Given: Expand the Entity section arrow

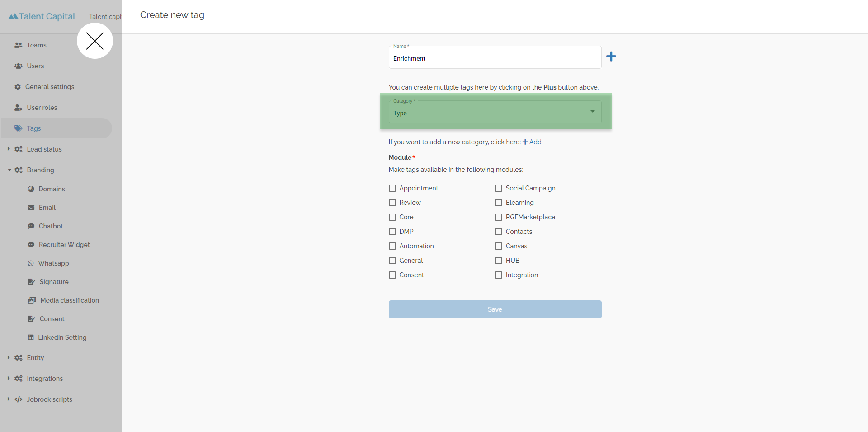Looking at the screenshot, I should click(x=9, y=357).
